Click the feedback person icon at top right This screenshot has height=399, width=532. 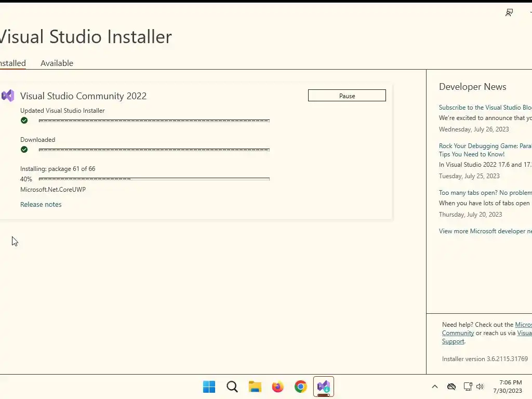coord(509,13)
